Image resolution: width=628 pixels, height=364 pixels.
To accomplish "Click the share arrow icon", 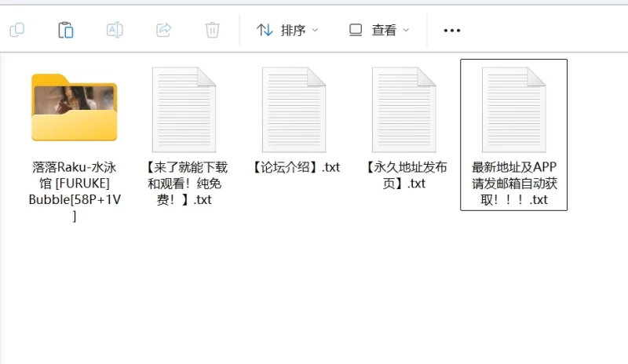I will (x=163, y=30).
